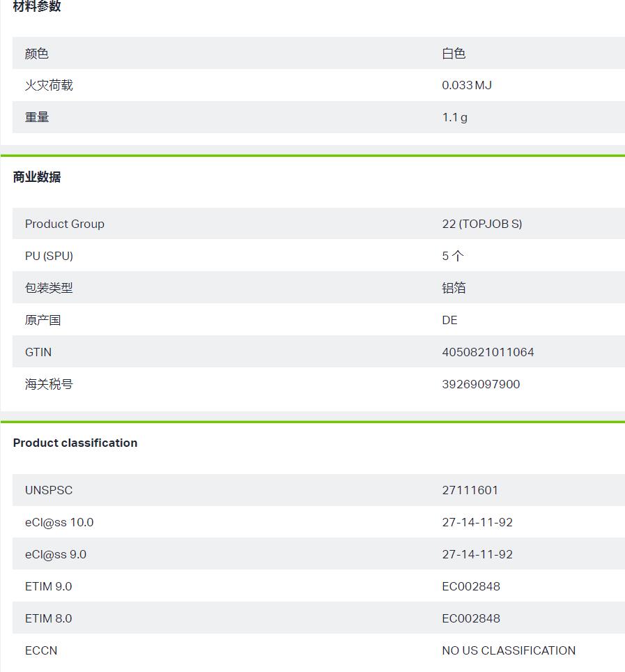Click the ECCN label
The height and width of the screenshot is (672, 625).
[41, 650]
